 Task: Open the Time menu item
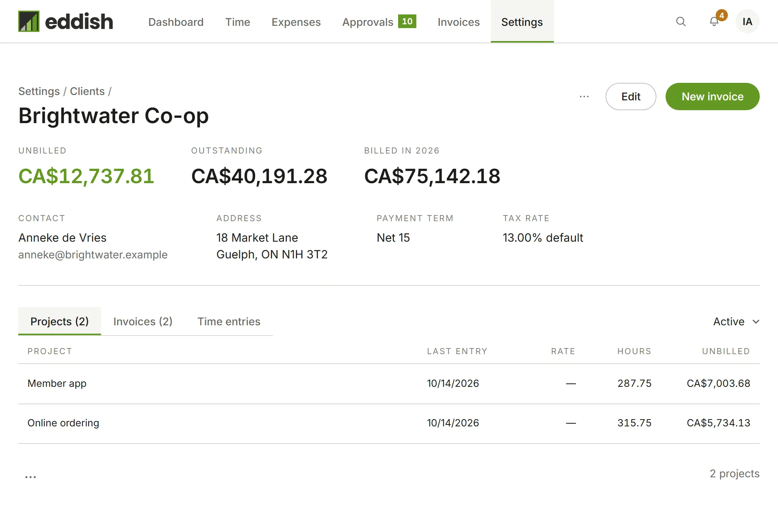[x=237, y=22]
